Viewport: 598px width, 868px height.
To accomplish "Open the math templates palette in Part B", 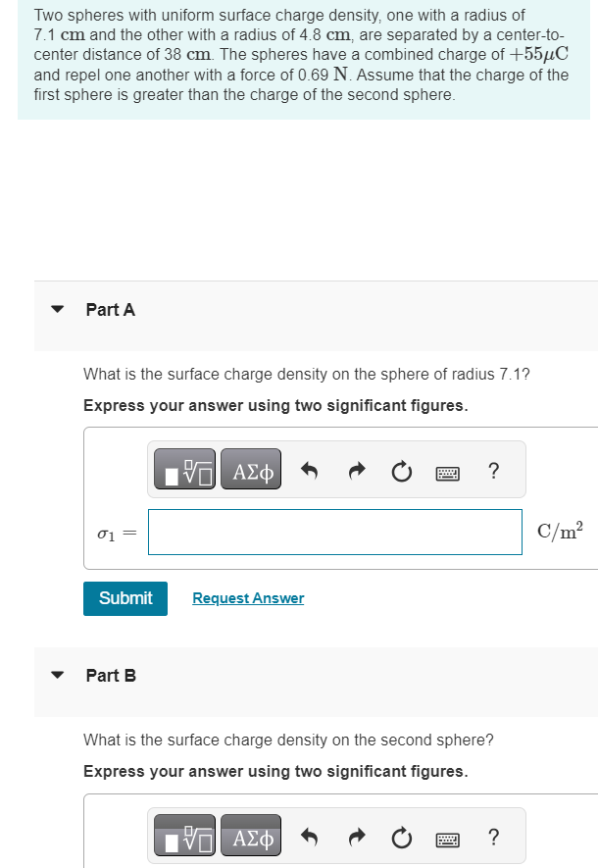I will pyautogui.click(x=184, y=836).
